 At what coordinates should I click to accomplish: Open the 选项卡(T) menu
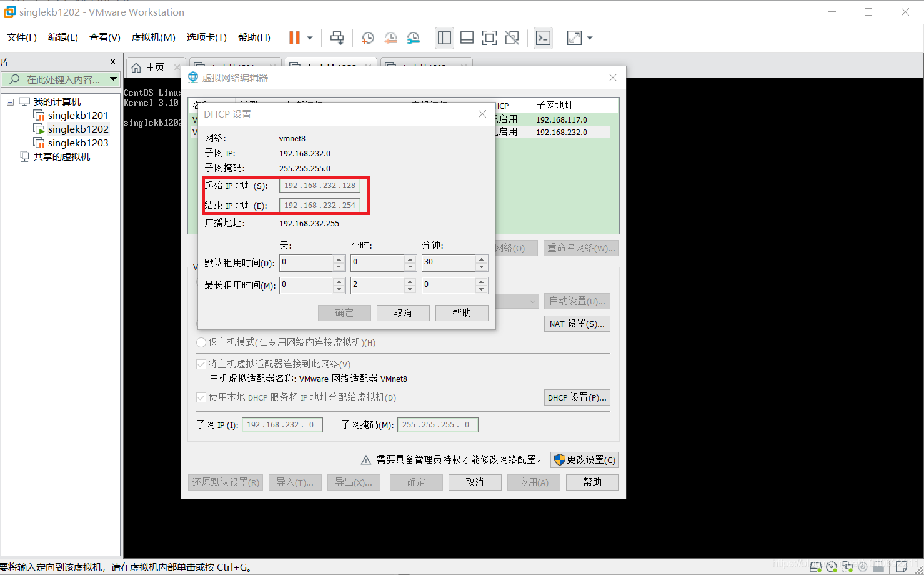[x=207, y=37]
